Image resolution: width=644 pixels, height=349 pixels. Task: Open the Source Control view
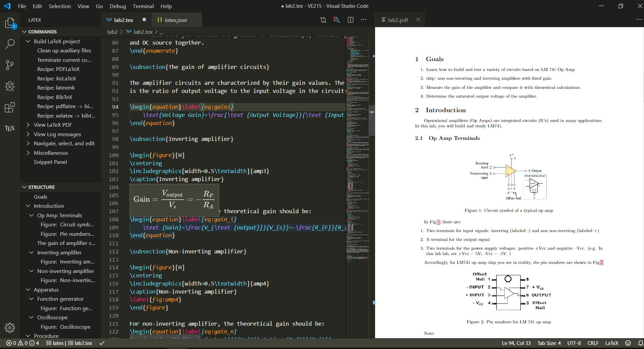(x=10, y=65)
